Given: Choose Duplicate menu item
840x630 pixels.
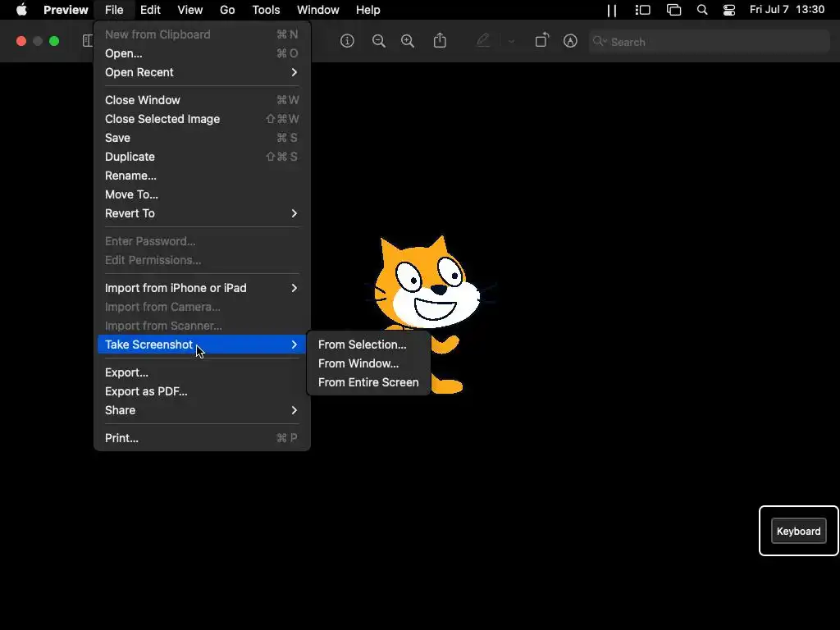Looking at the screenshot, I should tap(202, 157).
